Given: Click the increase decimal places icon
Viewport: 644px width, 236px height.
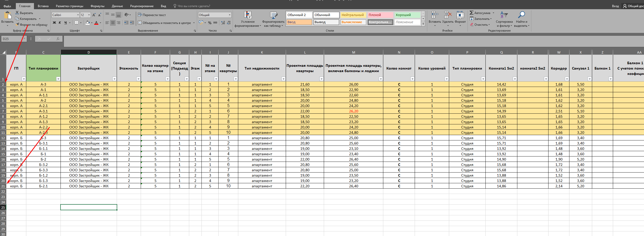Looking at the screenshot, I should 223,23.
